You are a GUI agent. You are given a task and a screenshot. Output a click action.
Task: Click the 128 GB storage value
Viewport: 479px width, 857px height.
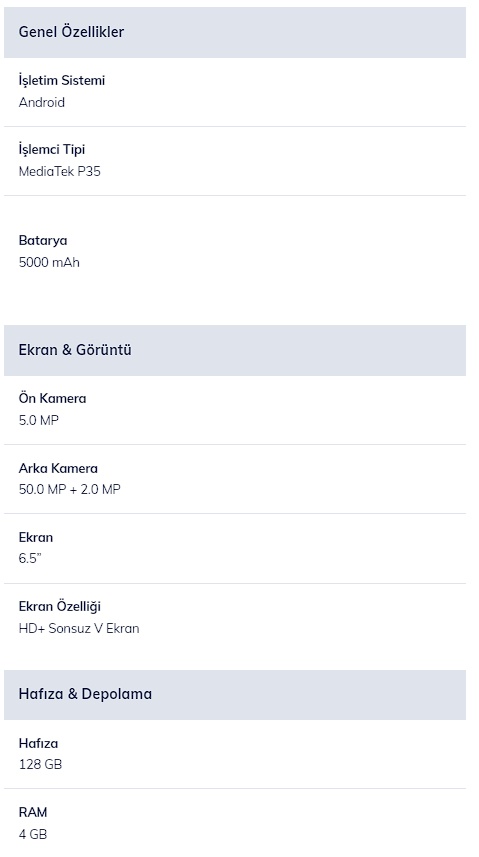coord(40,765)
